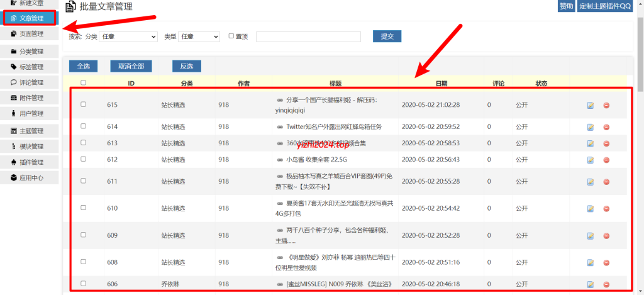The image size is (644, 295).
Task: Delete article 610 using red minus icon
Action: pos(606,209)
